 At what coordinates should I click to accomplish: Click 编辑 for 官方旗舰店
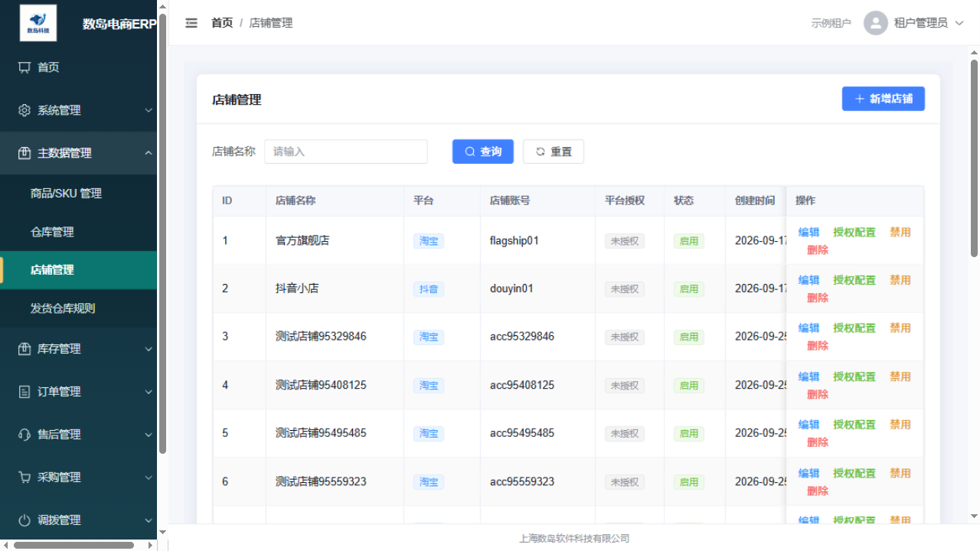click(x=808, y=232)
